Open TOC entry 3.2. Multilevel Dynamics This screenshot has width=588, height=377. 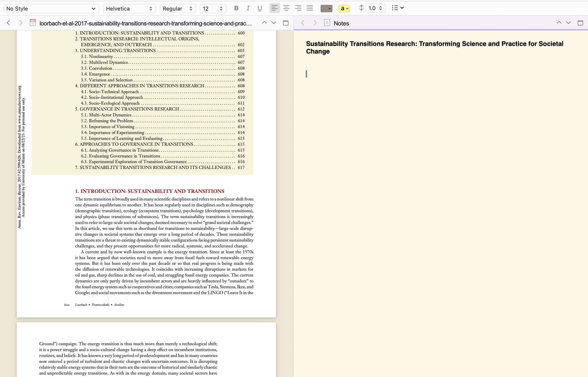click(x=163, y=62)
